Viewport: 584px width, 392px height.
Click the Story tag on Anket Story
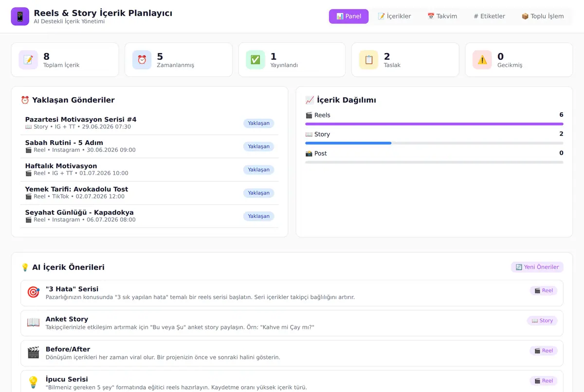click(542, 321)
